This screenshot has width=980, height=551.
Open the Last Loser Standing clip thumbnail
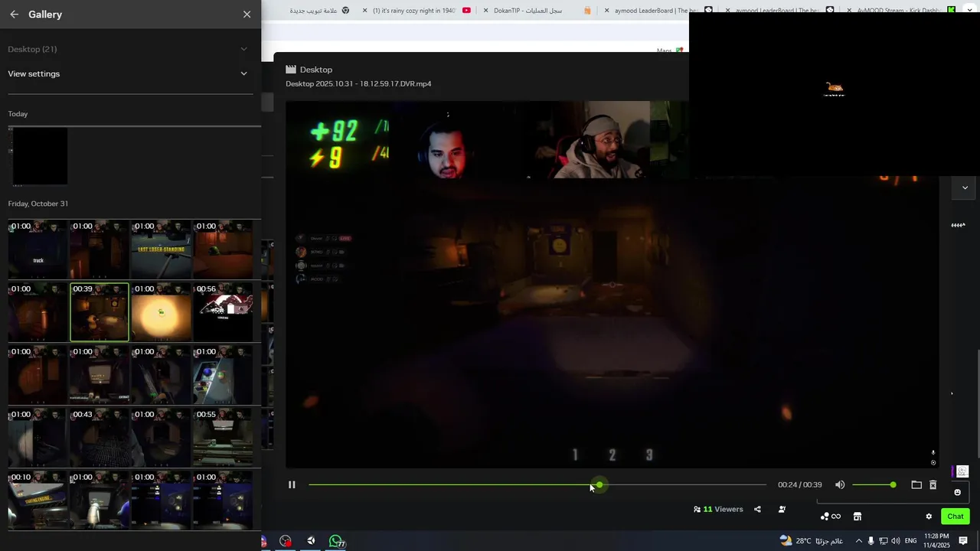tap(161, 249)
